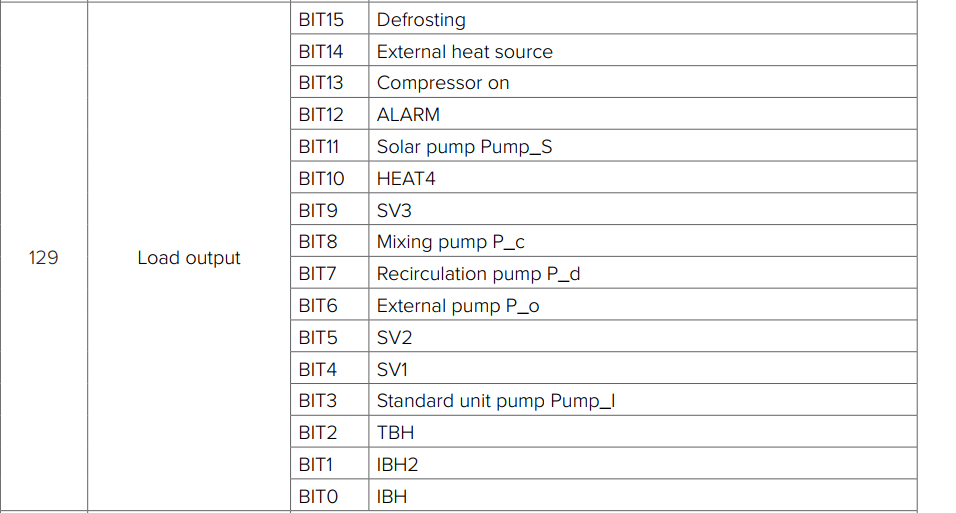Screen dimensions: 956x513
Task: Click the SV1 description cell
Action: [x=643, y=367]
